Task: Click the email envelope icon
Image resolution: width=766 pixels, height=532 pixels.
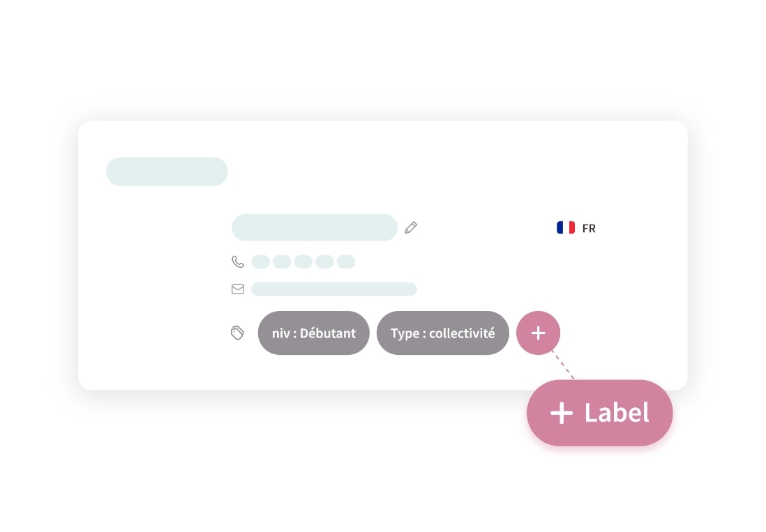Action: click(238, 289)
